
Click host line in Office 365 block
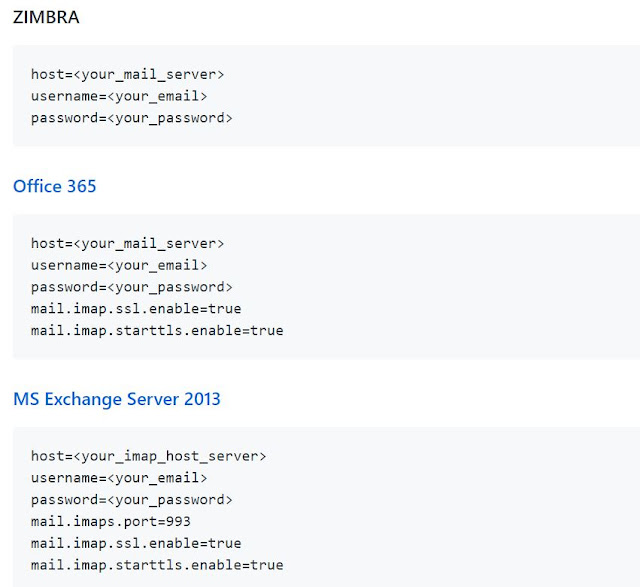coord(127,243)
